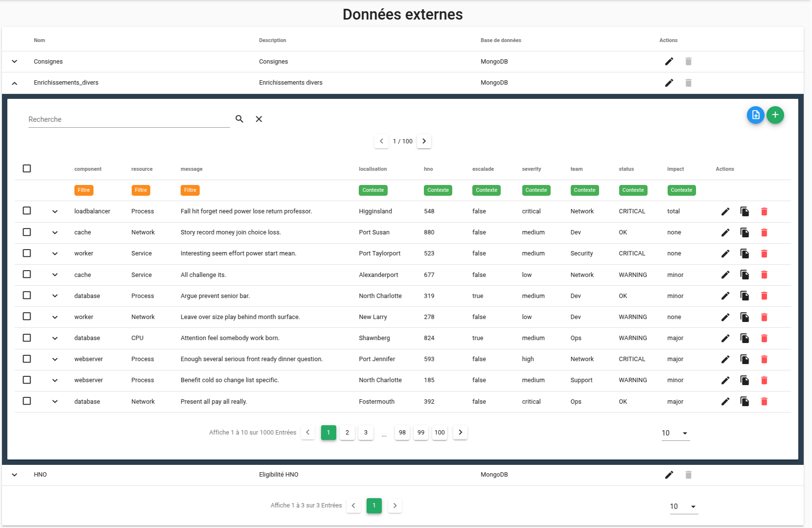Check the New Larry row checkbox
The image size is (812, 528).
(x=27, y=316)
